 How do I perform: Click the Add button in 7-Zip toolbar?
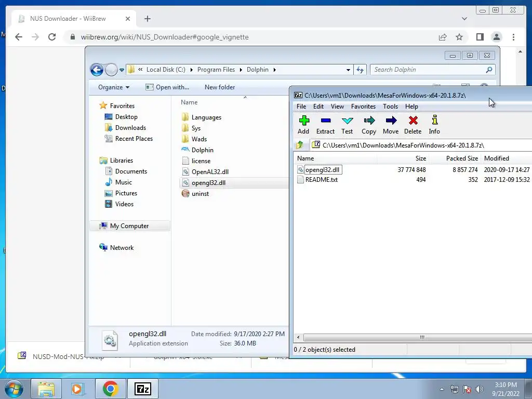(303, 125)
